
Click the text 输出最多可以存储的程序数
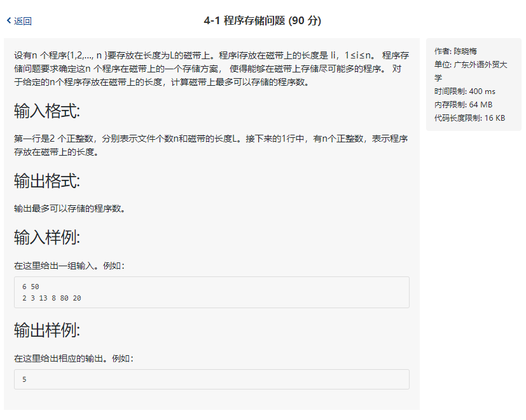pyautogui.click(x=69, y=208)
